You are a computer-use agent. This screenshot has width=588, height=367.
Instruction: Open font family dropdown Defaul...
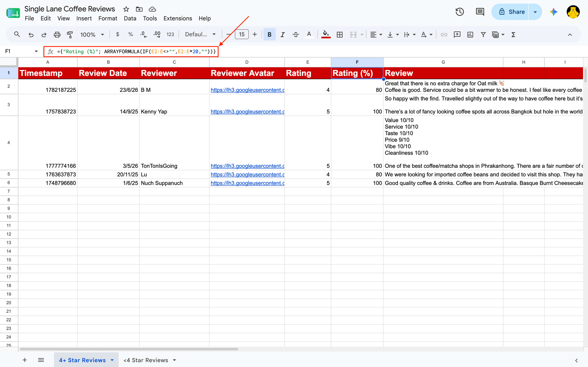tap(200, 34)
